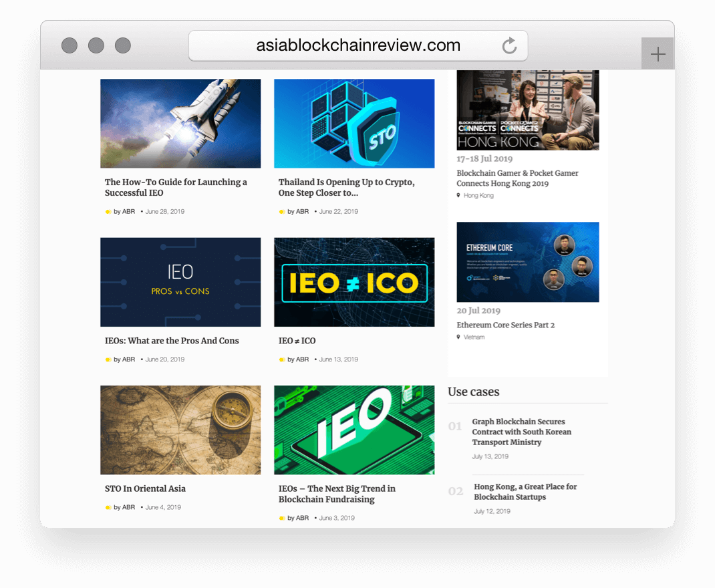Open the yellow IEO ≠ ICO banner image
The height and width of the screenshot is (588, 715).
tap(354, 282)
